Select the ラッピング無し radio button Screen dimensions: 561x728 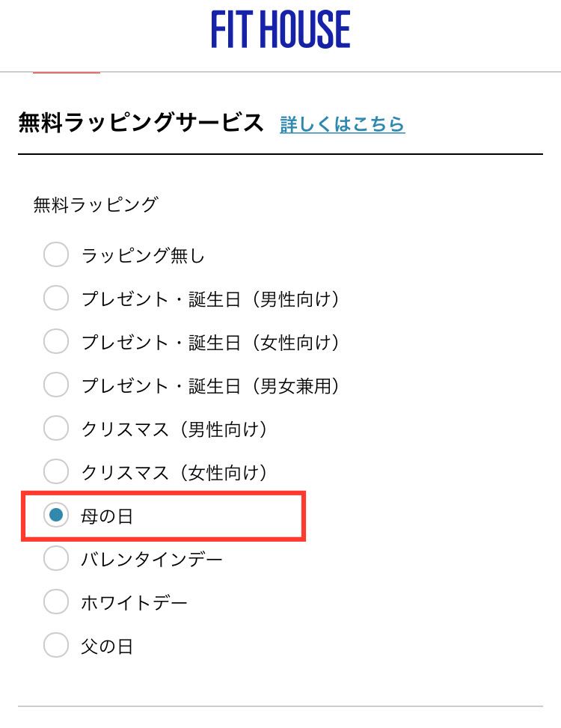coord(56,255)
